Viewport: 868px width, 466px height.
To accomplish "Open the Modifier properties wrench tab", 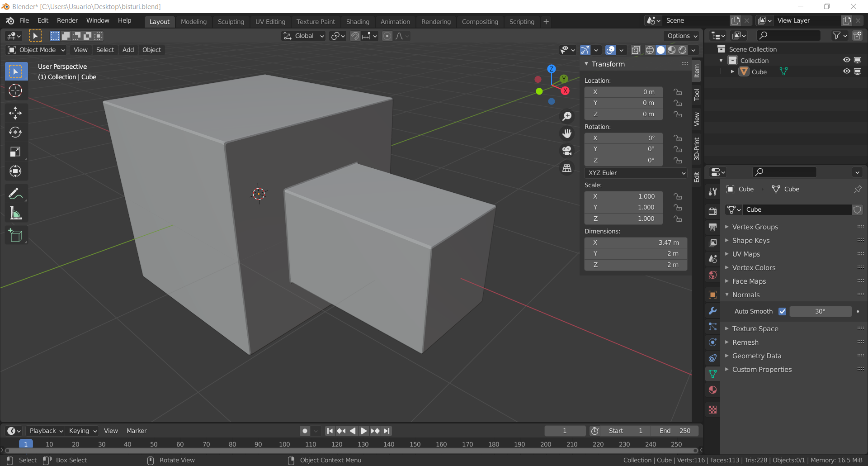I will 712,311.
